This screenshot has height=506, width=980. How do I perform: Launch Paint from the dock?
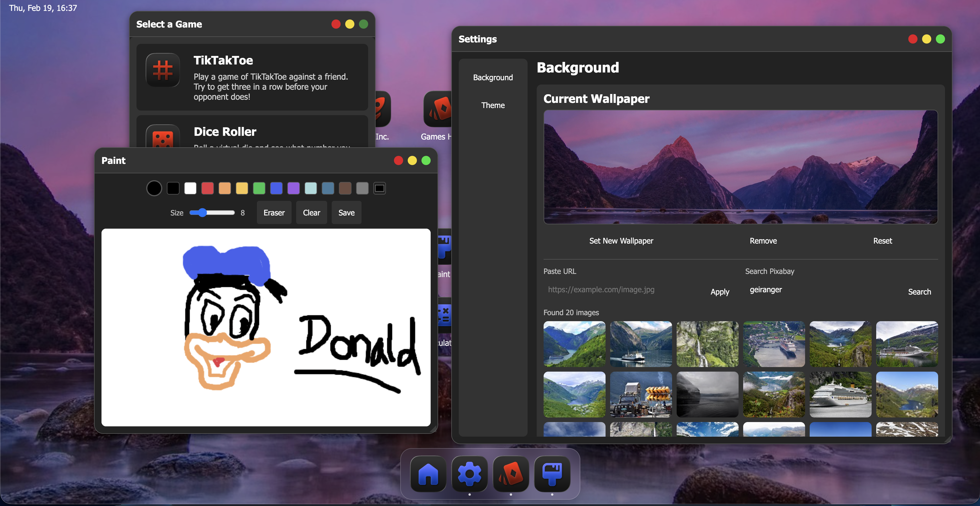[x=552, y=474]
